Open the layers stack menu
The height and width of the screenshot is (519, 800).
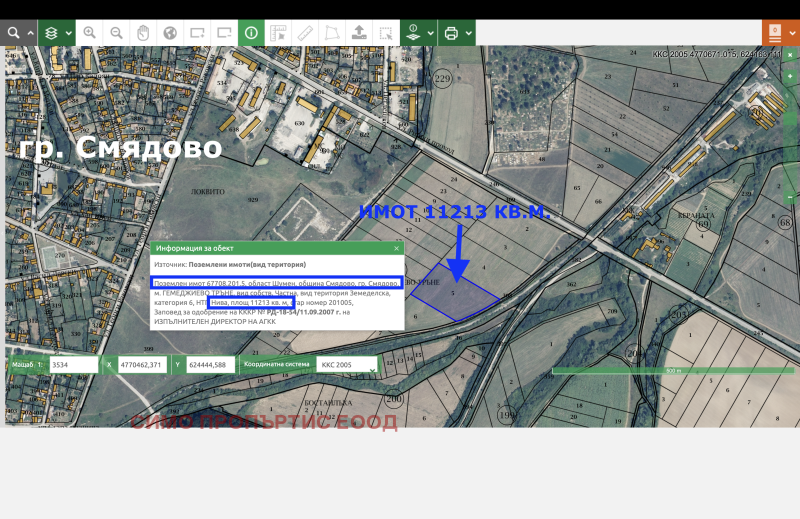click(51, 33)
